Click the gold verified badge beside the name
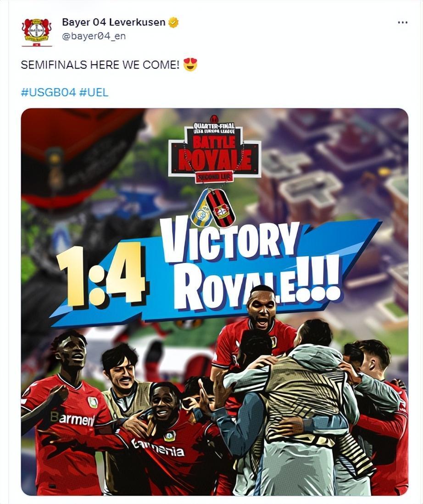 click(x=173, y=22)
